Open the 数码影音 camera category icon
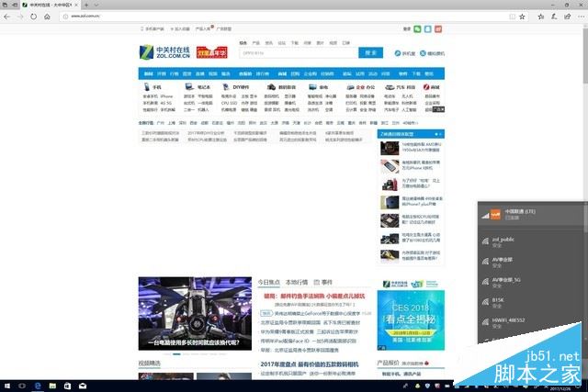 [x=271, y=87]
